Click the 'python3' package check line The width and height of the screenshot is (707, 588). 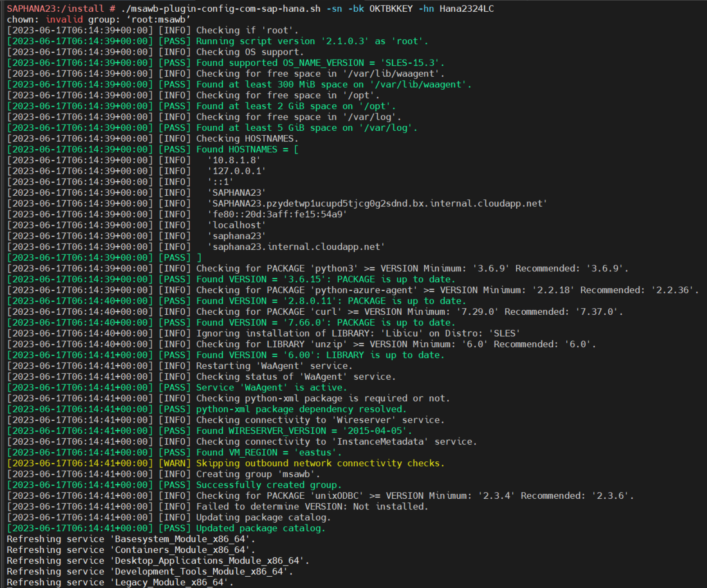pos(318,268)
